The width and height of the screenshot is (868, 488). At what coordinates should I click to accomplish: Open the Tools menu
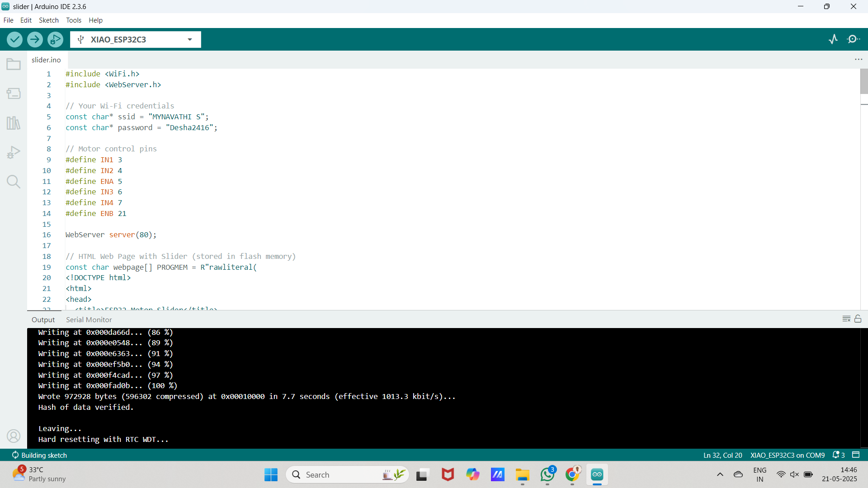(74, 20)
